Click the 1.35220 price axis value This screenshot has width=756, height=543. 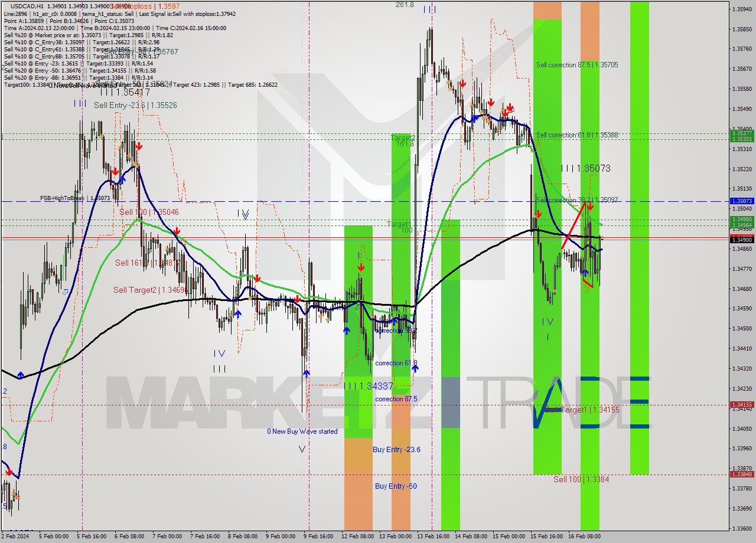(742, 169)
